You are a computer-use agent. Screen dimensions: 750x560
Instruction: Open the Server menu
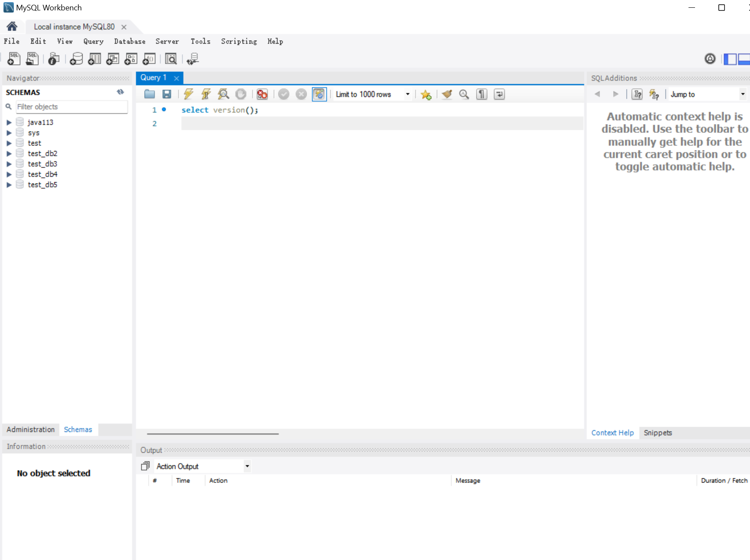tap(167, 41)
